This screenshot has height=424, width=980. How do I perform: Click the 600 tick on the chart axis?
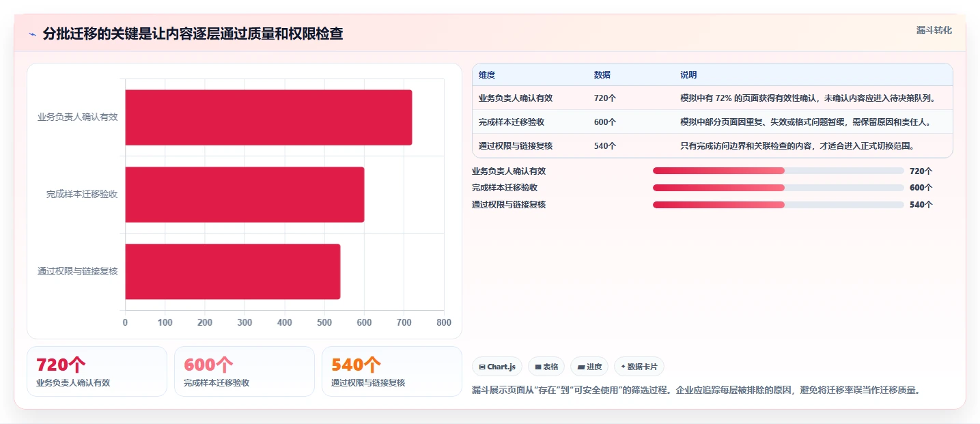364,323
